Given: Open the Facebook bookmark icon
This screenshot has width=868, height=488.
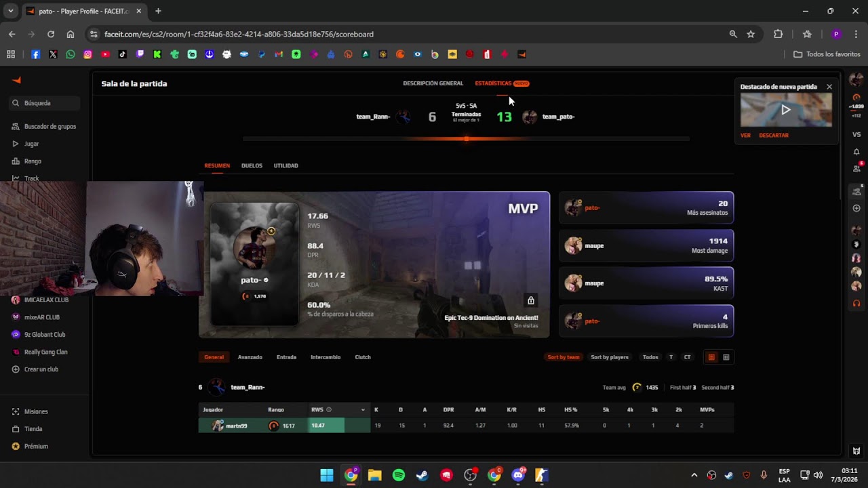Looking at the screenshot, I should pos(36,54).
